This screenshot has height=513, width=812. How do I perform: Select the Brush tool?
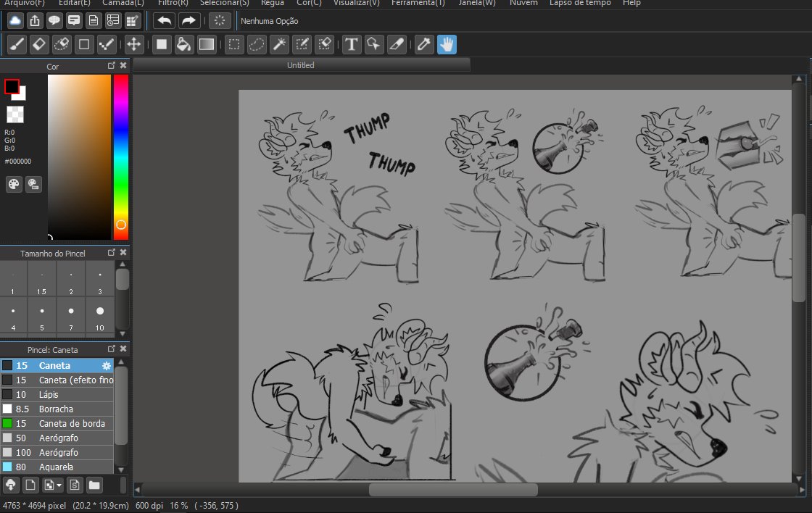(17, 44)
